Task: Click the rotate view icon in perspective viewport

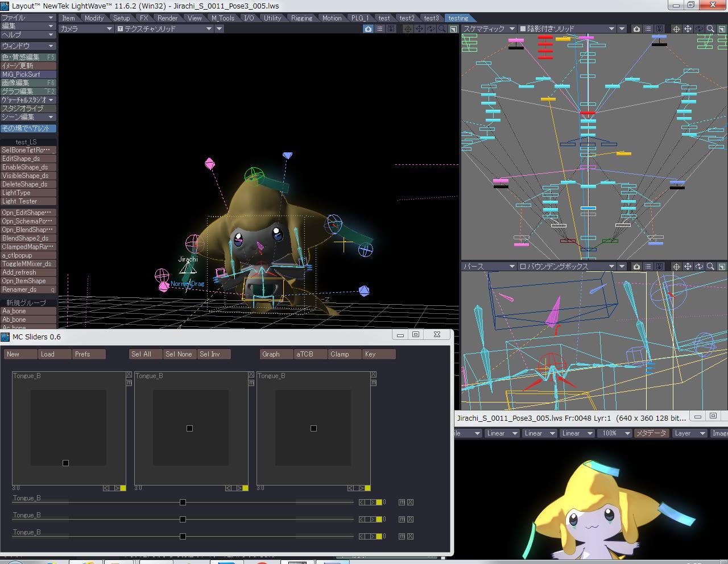Action: [699, 266]
